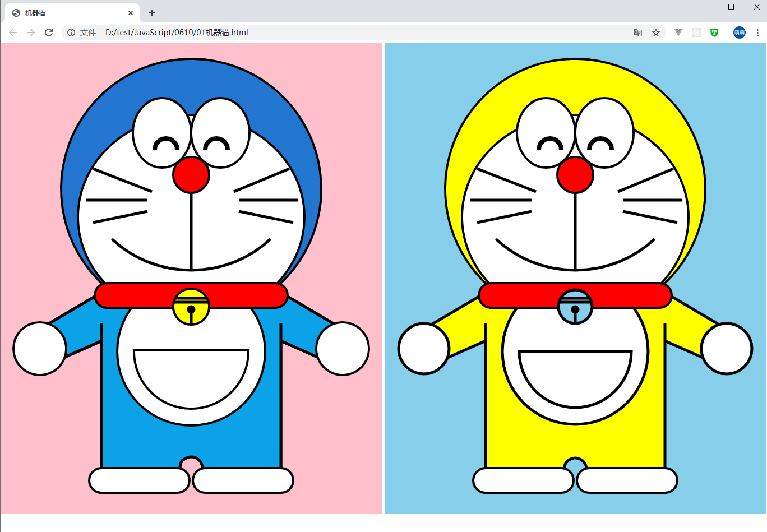Click the browser back arrow
The image size is (767, 532).
point(13,33)
